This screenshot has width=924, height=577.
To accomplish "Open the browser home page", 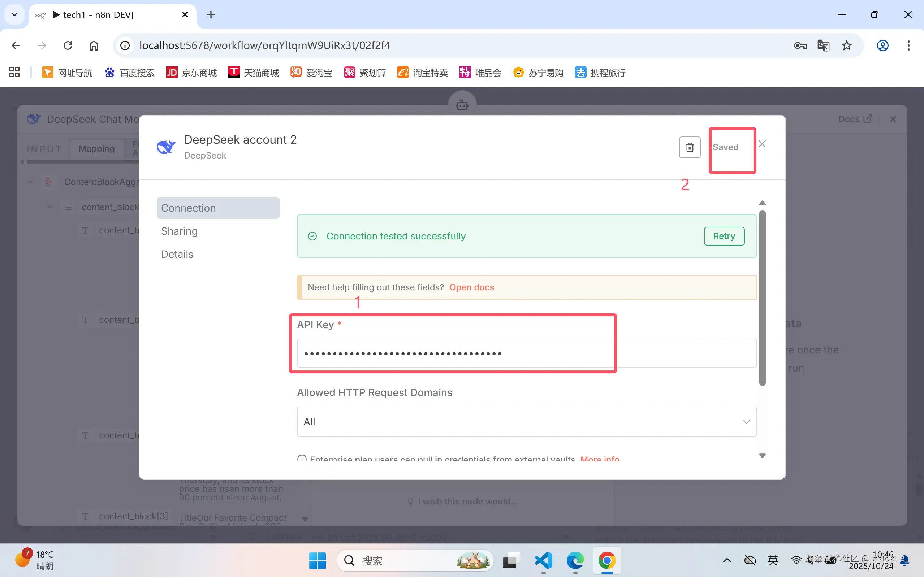I will pyautogui.click(x=94, y=46).
